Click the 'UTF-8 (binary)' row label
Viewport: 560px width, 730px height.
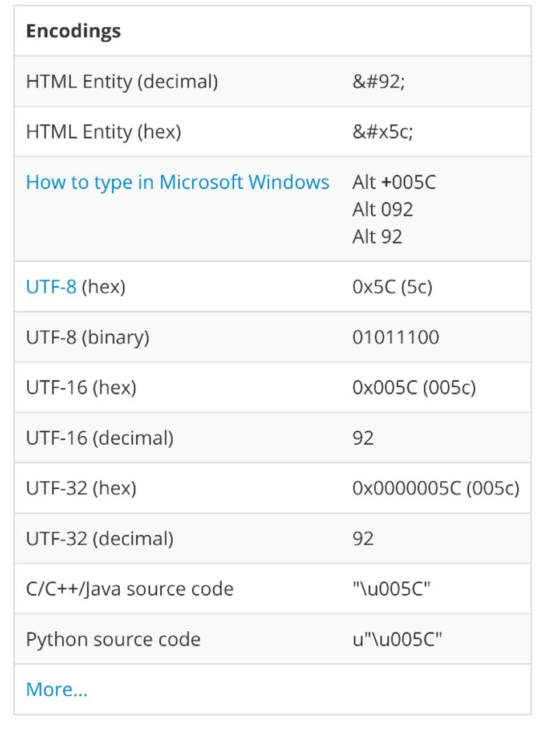87,337
